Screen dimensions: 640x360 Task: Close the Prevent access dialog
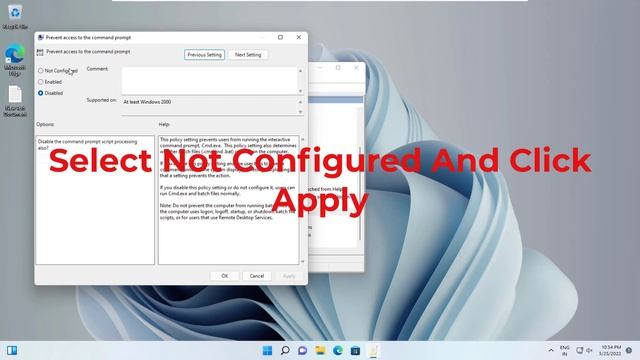[x=299, y=37]
